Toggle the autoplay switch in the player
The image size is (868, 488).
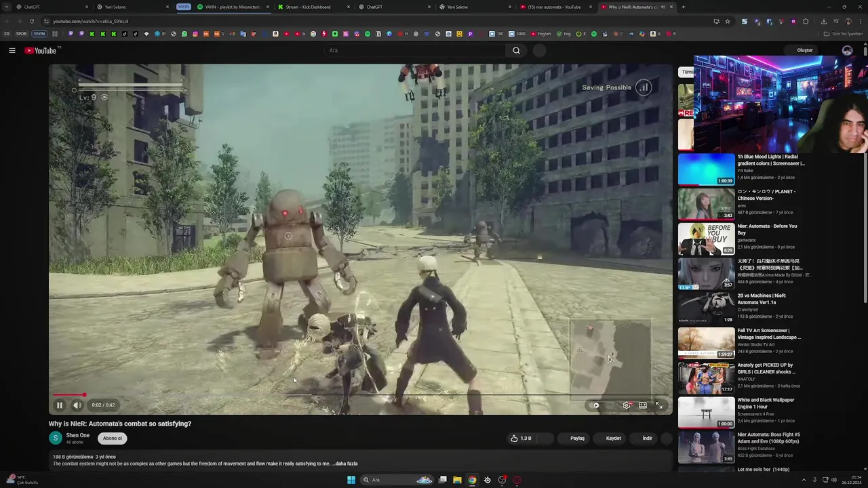596,405
